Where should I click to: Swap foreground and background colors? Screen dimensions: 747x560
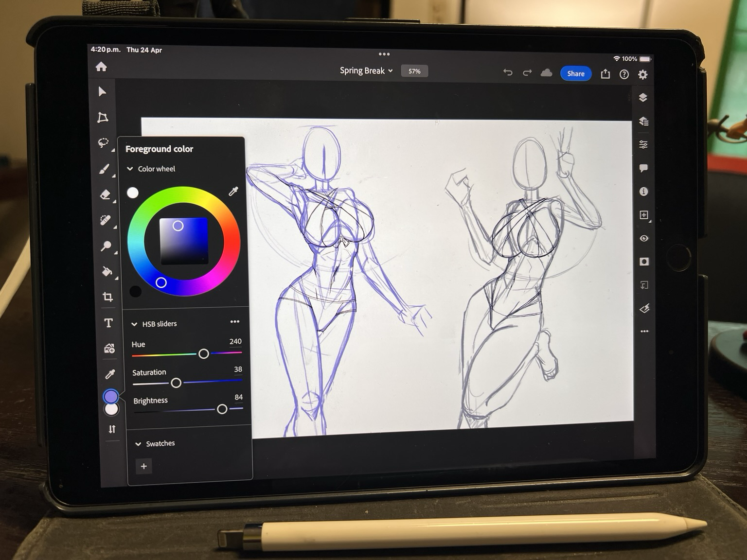point(112,429)
